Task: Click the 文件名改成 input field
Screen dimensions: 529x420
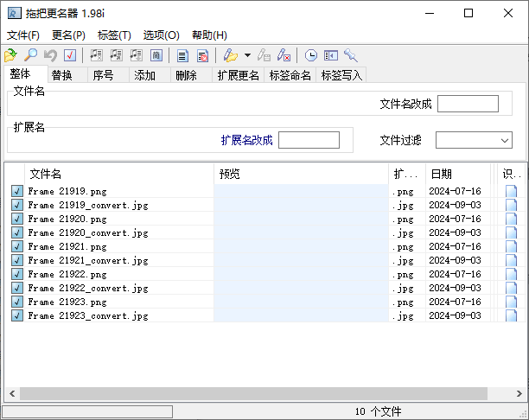Action: tap(468, 104)
